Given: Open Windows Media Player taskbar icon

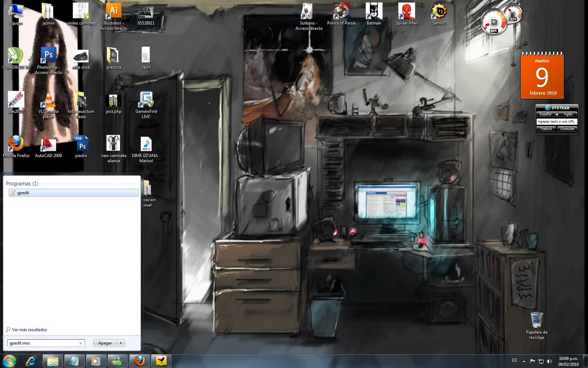Looking at the screenshot, I should pos(96,361).
